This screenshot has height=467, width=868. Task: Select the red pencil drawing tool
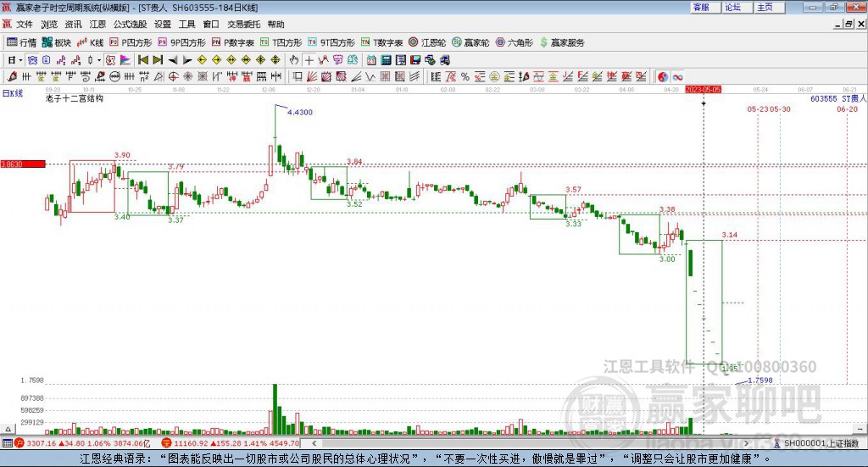[x=12, y=76]
